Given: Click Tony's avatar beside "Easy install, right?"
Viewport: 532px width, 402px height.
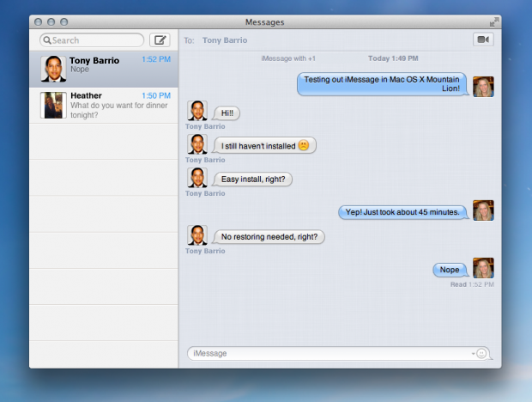Looking at the screenshot, I should [197, 178].
